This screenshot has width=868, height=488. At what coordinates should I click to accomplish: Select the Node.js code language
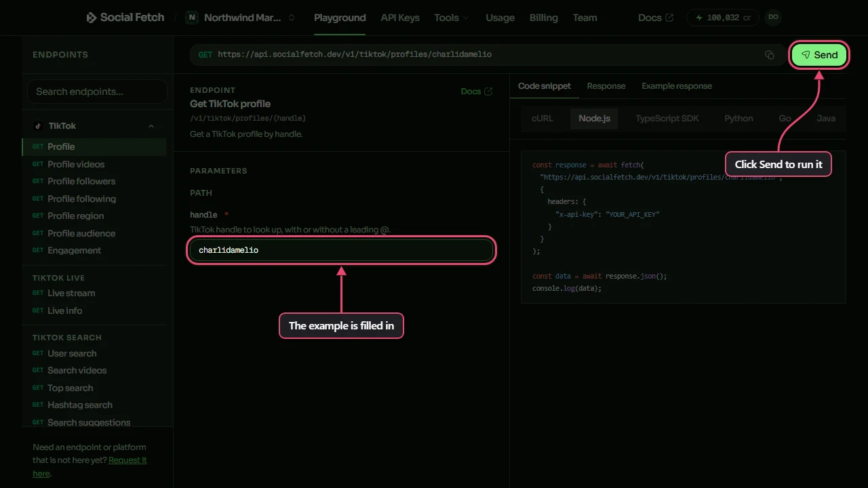pos(595,118)
